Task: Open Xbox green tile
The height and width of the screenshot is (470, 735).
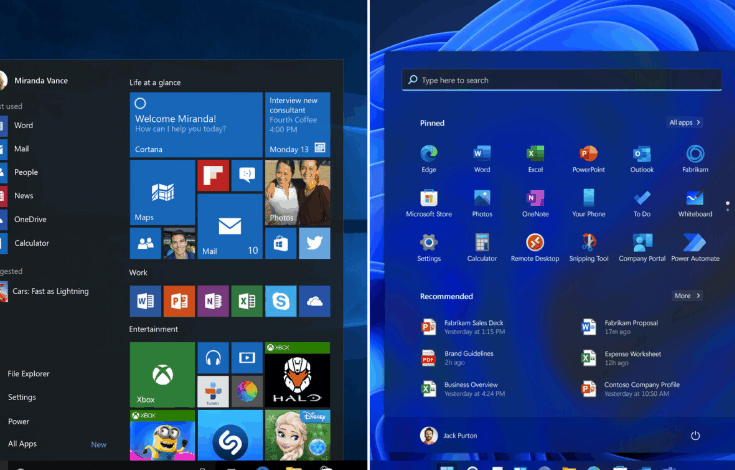Action: coord(162,374)
